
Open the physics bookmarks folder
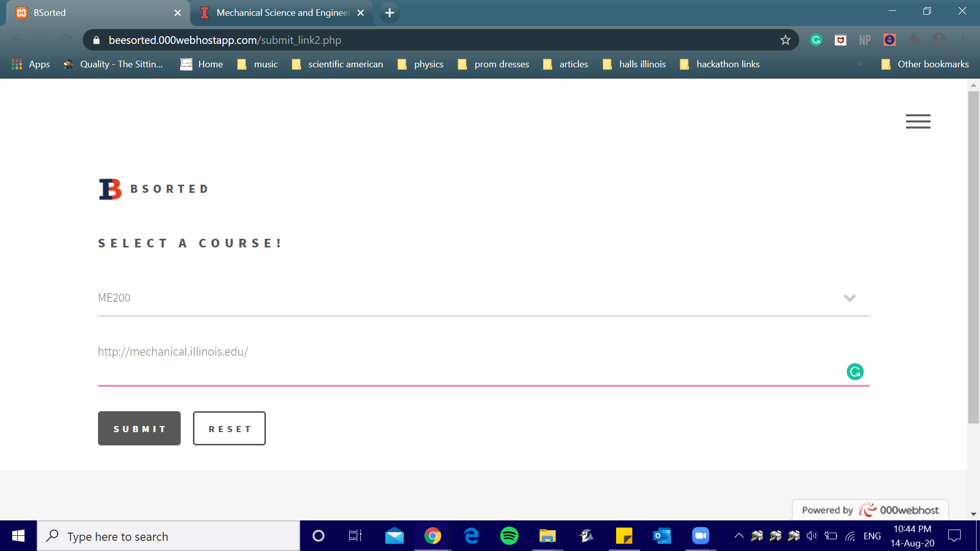421,64
